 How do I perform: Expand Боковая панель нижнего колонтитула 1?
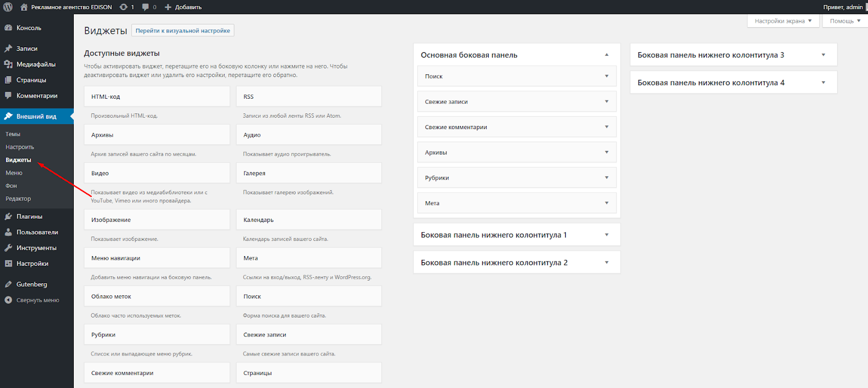pos(607,235)
